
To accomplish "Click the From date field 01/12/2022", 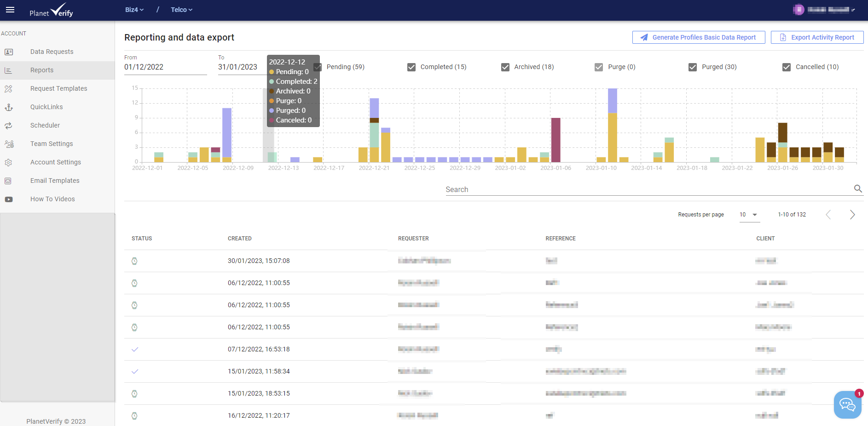I will pos(166,67).
